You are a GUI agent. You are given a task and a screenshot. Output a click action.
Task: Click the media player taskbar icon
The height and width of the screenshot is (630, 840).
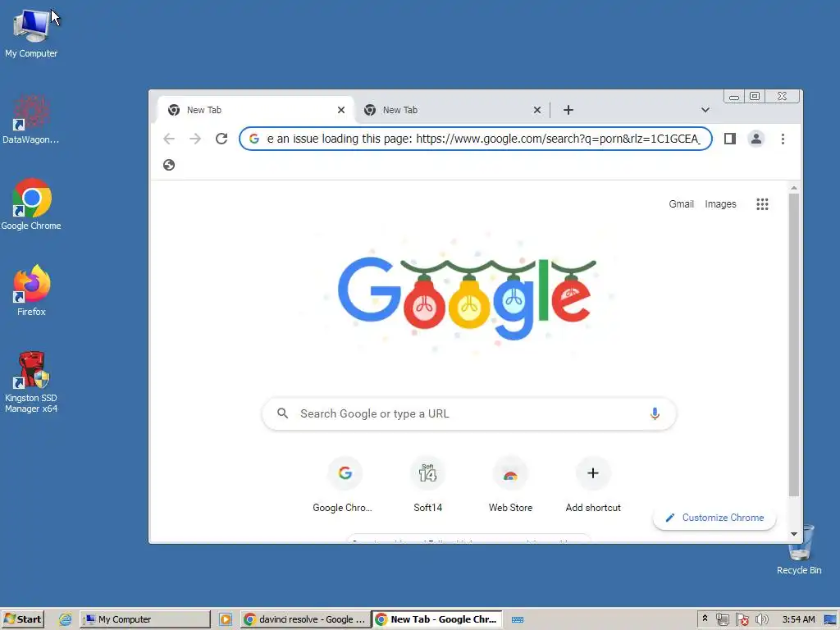coord(226,619)
